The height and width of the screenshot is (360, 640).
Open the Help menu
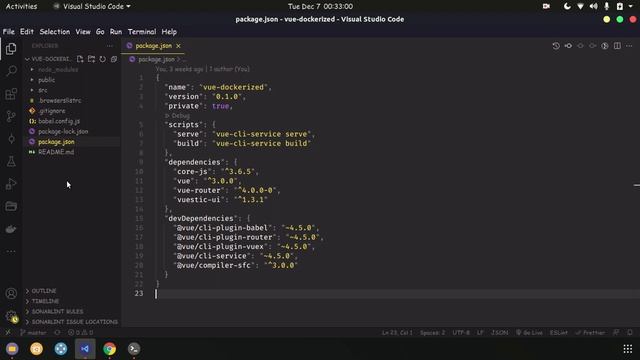(169, 32)
